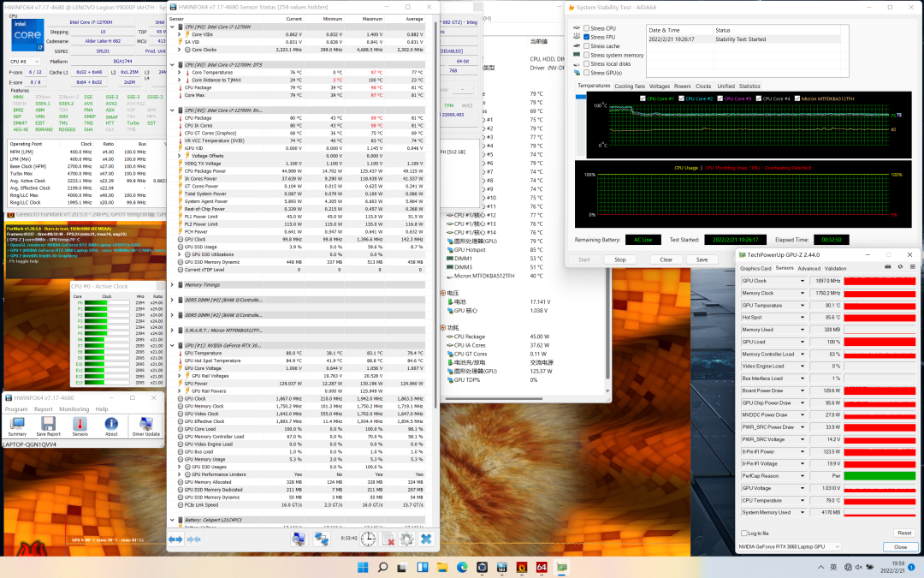Screen dimensions: 924x578
Task: Open GPU-Z hamburger menu icon
Action: 911,268
